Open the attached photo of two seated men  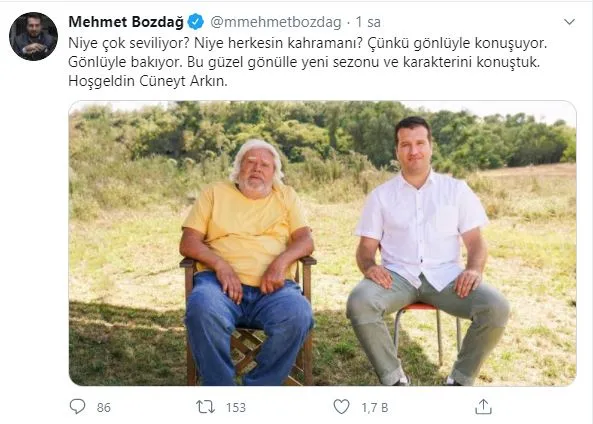322,243
